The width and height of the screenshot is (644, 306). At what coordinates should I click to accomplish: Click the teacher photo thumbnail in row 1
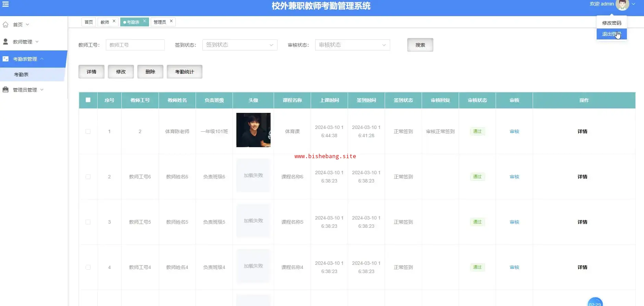[253, 130]
